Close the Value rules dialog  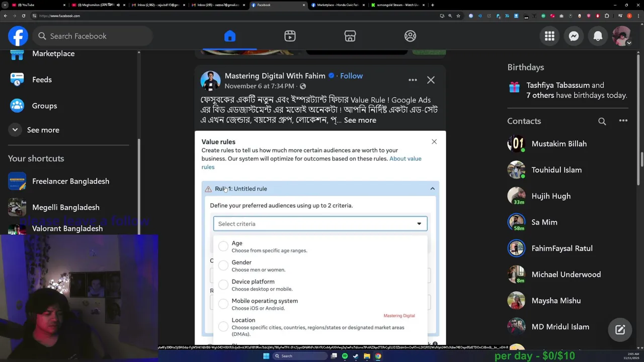[x=434, y=142]
